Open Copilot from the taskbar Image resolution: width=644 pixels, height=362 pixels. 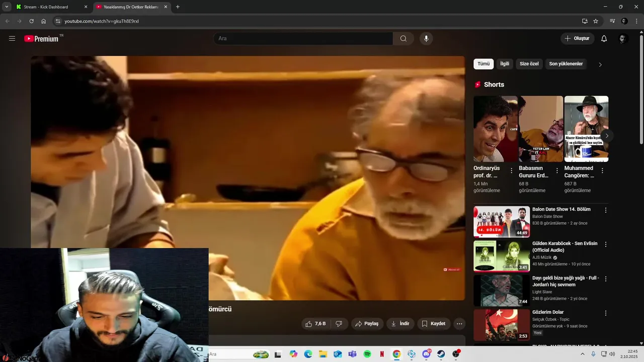[293, 354]
